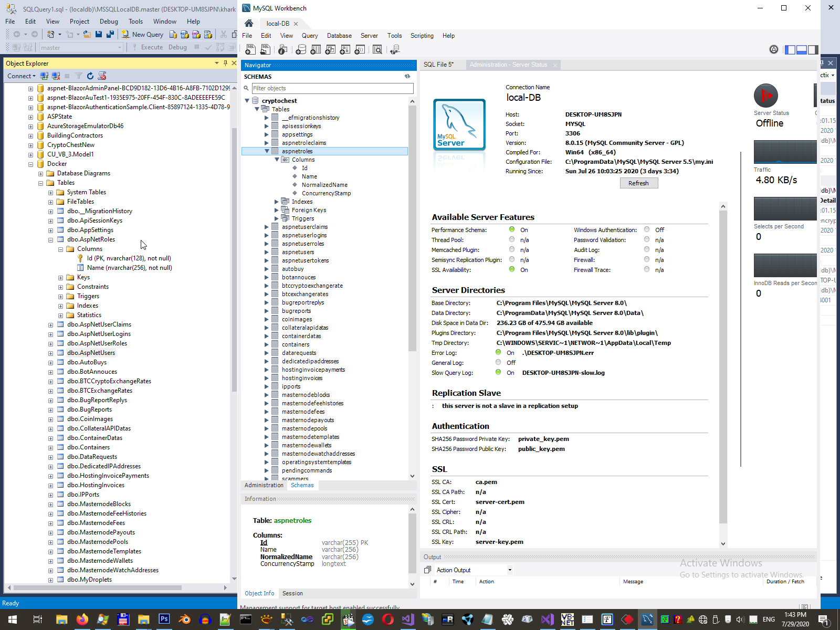Open the Query menu in Workbench
840x630 pixels.
[310, 36]
